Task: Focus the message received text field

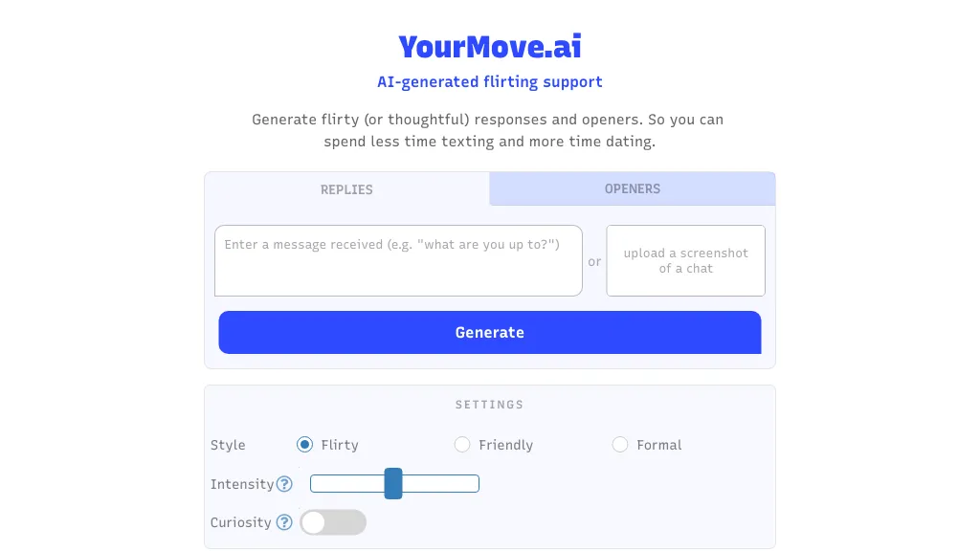Action: click(398, 260)
